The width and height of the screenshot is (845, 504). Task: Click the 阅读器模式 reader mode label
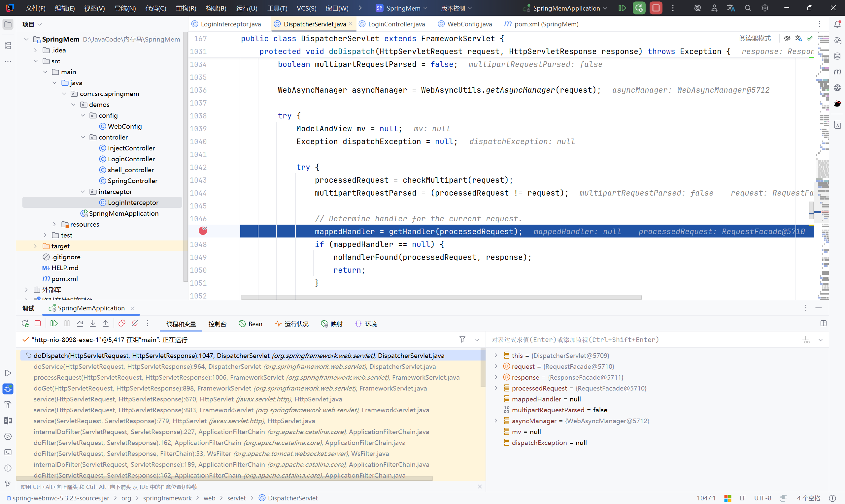pos(755,38)
